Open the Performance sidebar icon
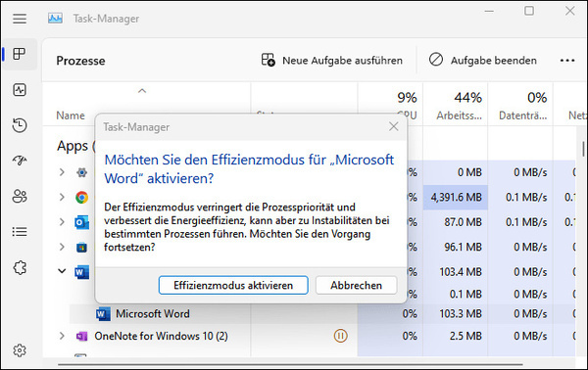The height and width of the screenshot is (370, 588). pyautogui.click(x=20, y=90)
